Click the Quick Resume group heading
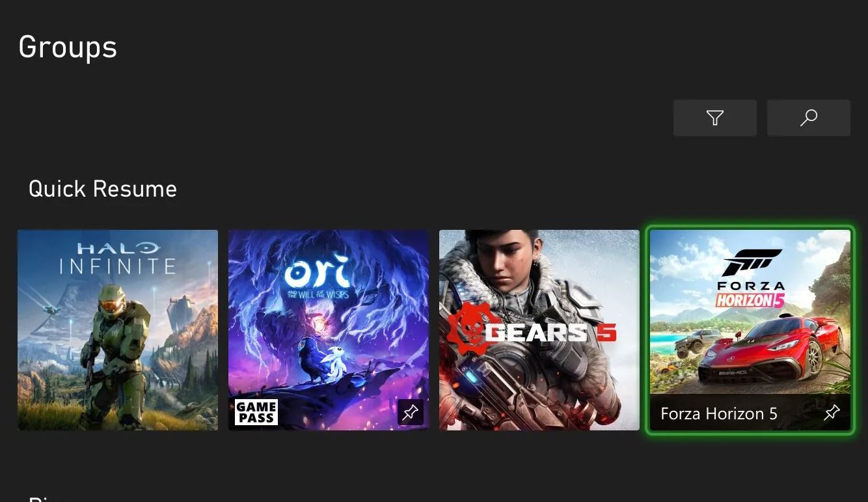Screen dimensions: 868x502 pos(103,189)
